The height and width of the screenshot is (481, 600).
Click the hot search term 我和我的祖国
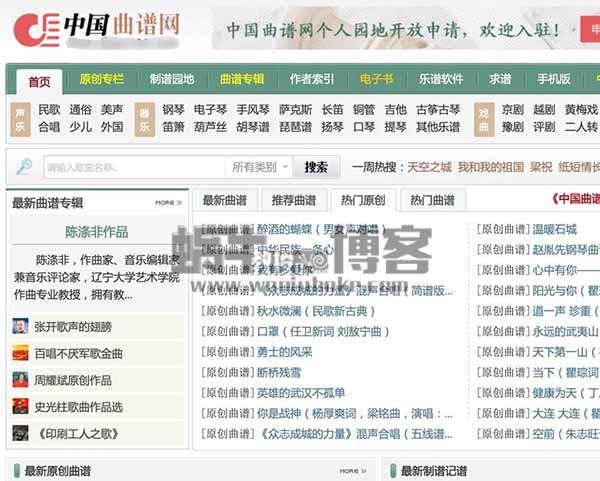(491, 167)
